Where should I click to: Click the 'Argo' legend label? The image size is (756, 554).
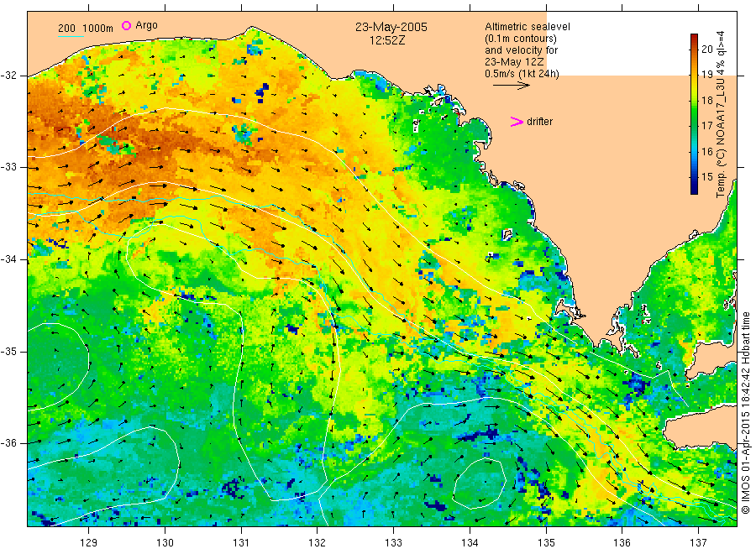pyautogui.click(x=146, y=25)
